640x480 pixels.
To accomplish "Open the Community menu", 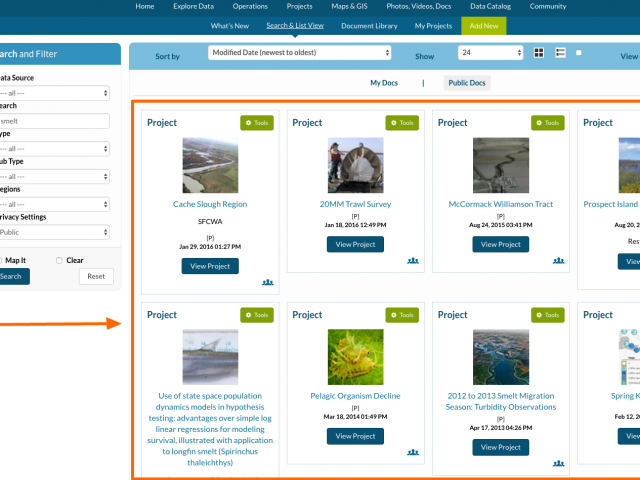I will point(548,7).
